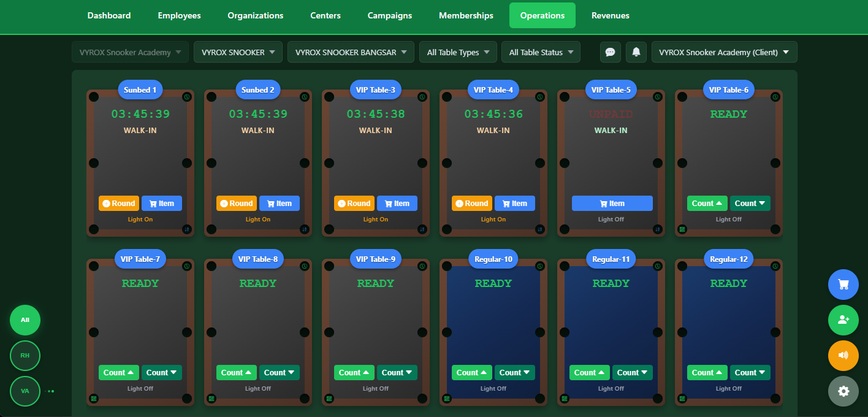Open the notifications bell icon
868x417 pixels.
pyautogui.click(x=636, y=52)
